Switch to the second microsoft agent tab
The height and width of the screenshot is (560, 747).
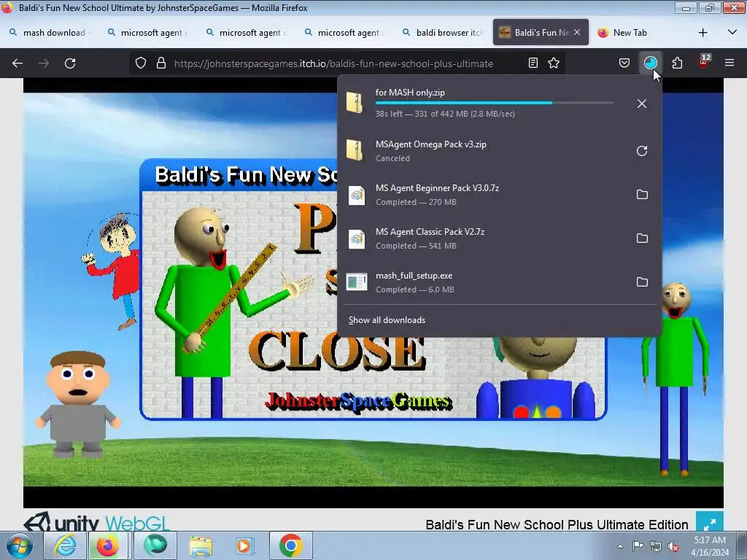(247, 32)
